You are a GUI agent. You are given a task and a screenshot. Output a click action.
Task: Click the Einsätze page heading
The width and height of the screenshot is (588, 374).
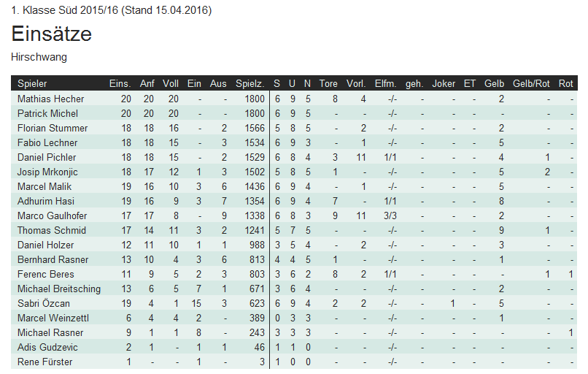click(x=52, y=34)
